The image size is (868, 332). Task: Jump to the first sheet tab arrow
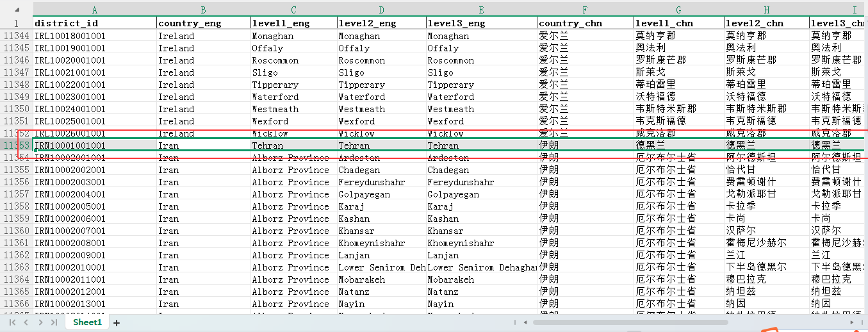[x=12, y=322]
